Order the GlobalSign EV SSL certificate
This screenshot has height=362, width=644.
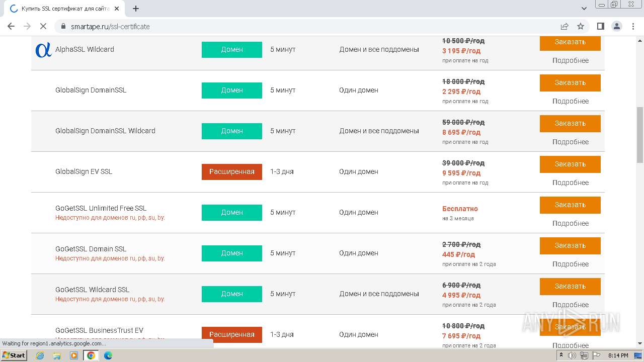(x=570, y=164)
